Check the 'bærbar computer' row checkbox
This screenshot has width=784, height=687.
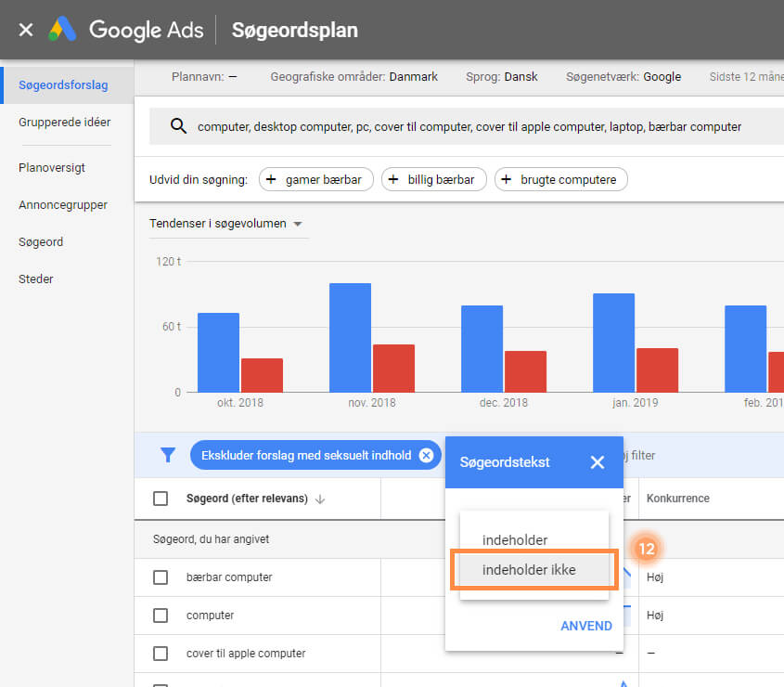click(x=161, y=577)
